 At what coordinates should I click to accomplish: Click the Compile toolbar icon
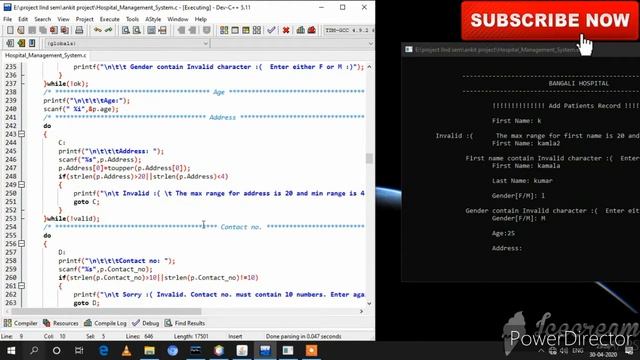(224, 30)
